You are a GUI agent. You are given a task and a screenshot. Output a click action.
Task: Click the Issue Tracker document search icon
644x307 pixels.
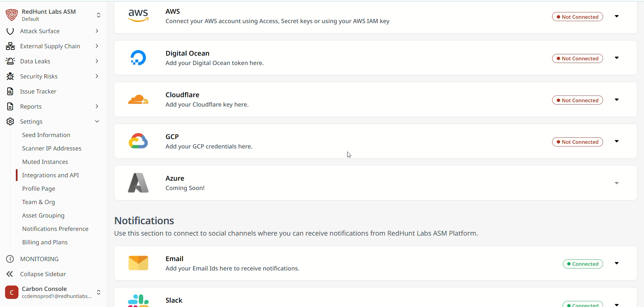pos(10,91)
